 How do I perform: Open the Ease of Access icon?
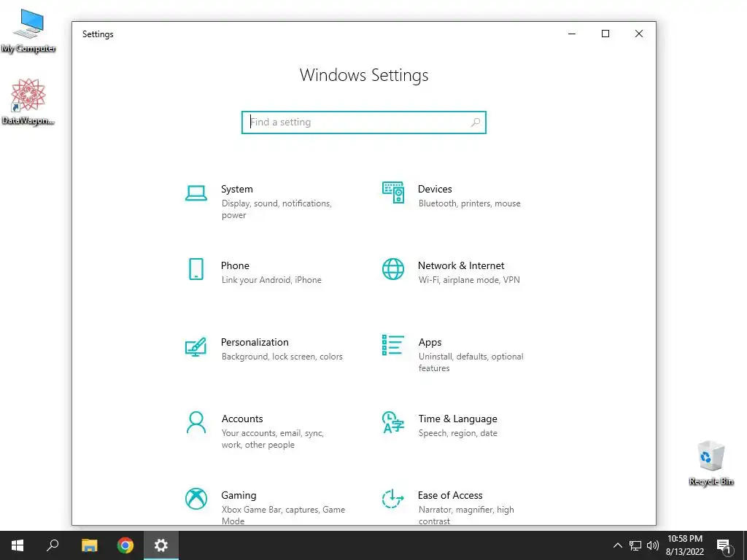[x=393, y=499]
